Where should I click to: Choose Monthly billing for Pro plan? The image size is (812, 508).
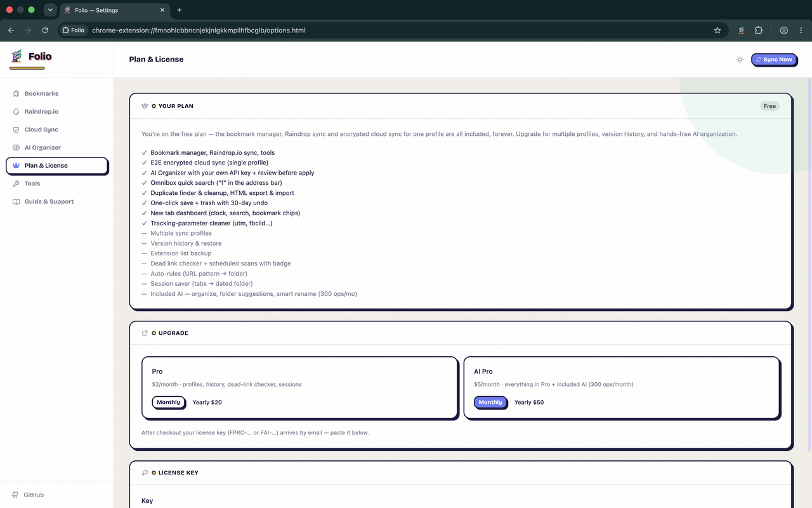(168, 402)
